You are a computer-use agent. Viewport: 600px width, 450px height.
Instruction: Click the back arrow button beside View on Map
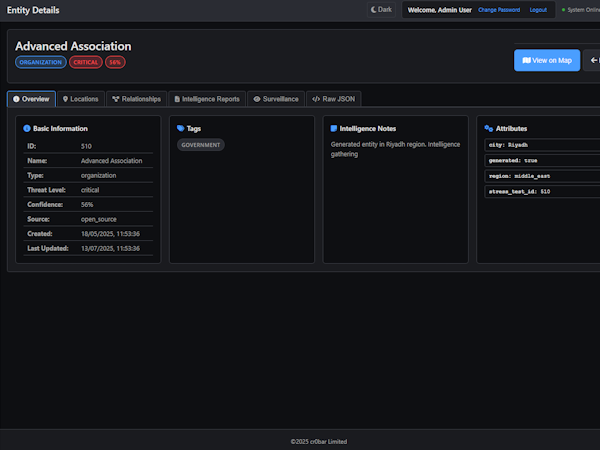tap(594, 60)
